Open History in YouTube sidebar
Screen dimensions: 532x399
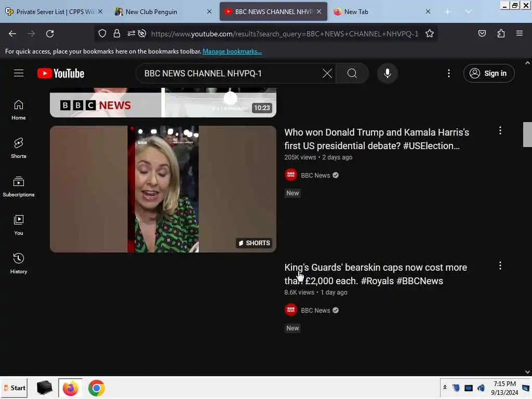click(19, 263)
